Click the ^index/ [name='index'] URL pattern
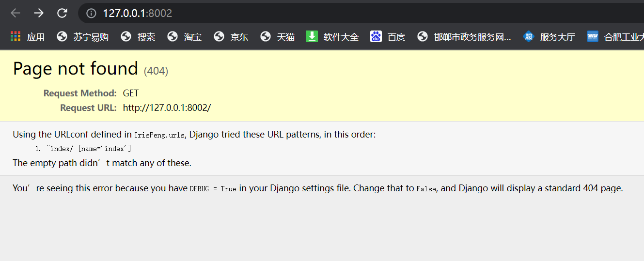This screenshot has width=644, height=261. tap(89, 149)
